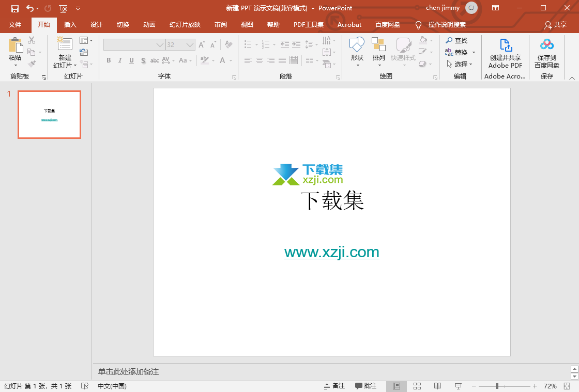Justify text alignment
Viewport: 579px width, 392px height.
[282, 60]
